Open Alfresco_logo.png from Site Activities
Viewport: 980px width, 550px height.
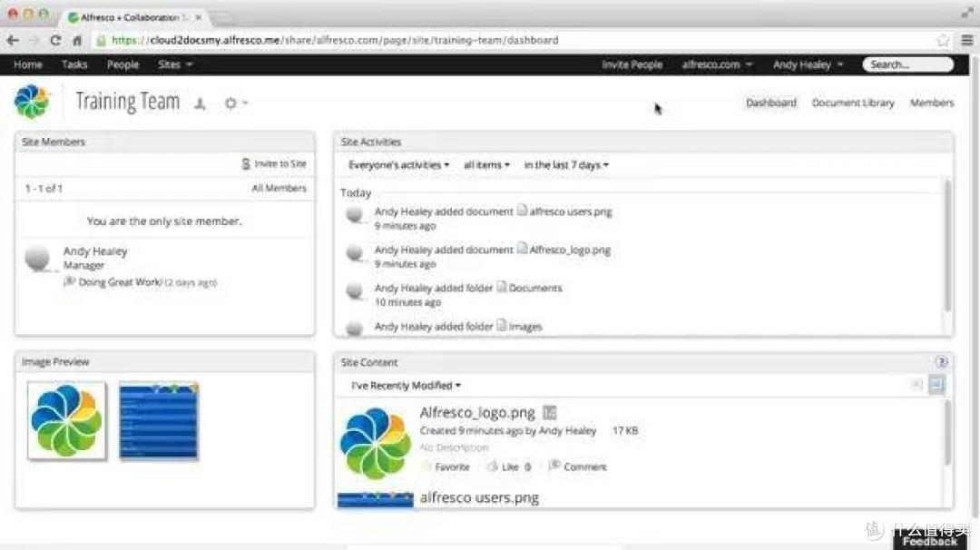click(x=569, y=250)
